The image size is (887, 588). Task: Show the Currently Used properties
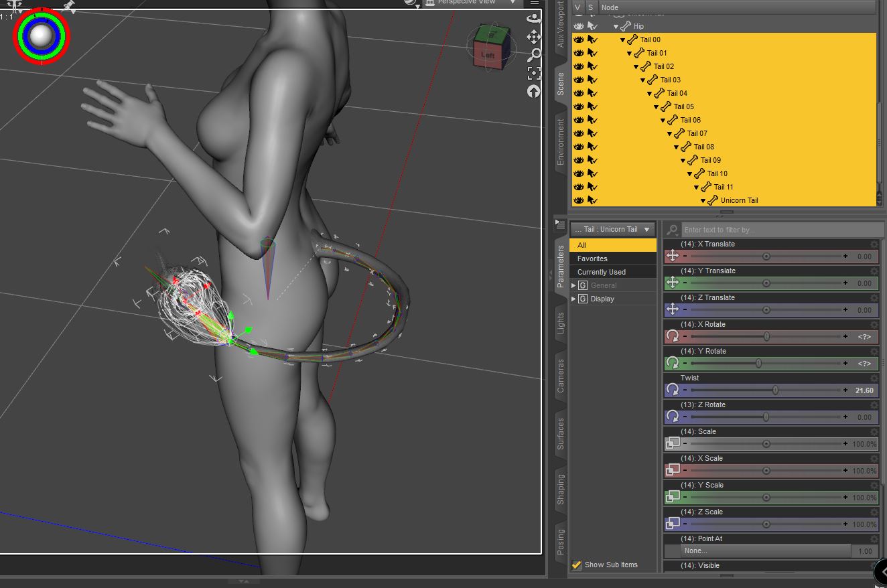point(613,272)
